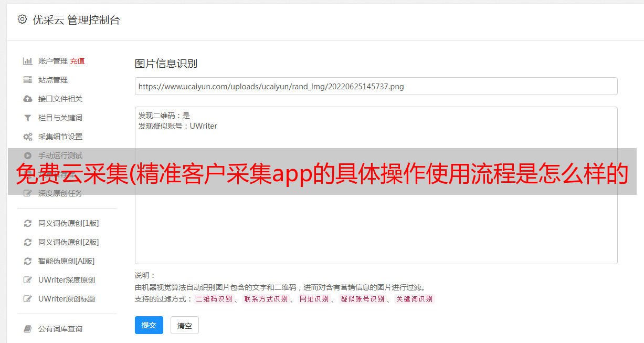This screenshot has height=343, width=644.
Task: Click the 提交 submit button
Action: coord(149,325)
